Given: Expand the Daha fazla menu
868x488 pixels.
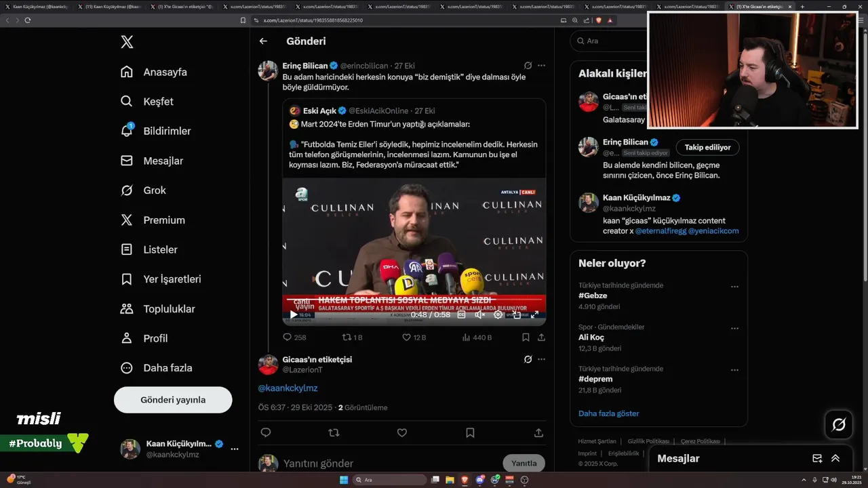Looking at the screenshot, I should coord(157,368).
